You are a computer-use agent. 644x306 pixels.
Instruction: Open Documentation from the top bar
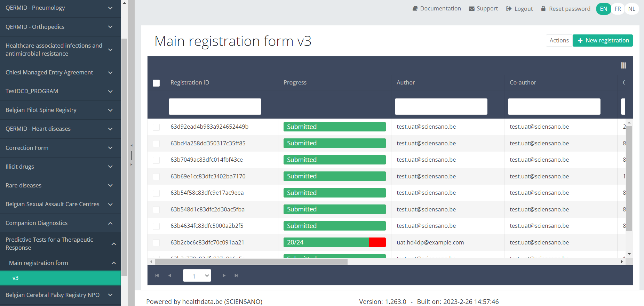pyautogui.click(x=437, y=8)
